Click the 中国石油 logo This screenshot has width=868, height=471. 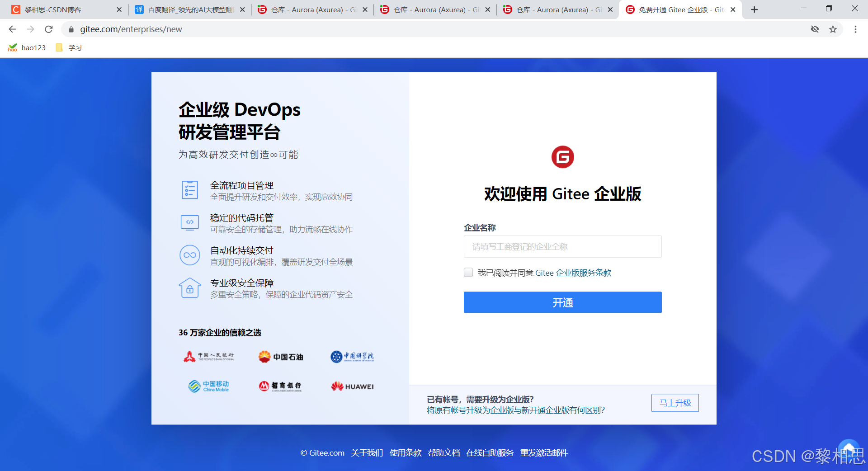coord(281,357)
